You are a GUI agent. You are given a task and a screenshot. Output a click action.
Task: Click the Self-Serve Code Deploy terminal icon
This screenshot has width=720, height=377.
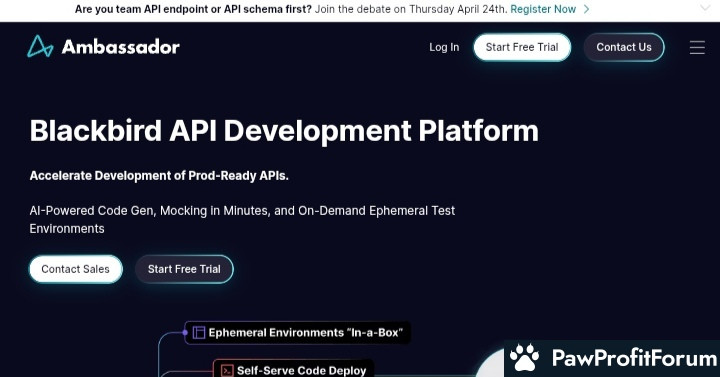(227, 371)
